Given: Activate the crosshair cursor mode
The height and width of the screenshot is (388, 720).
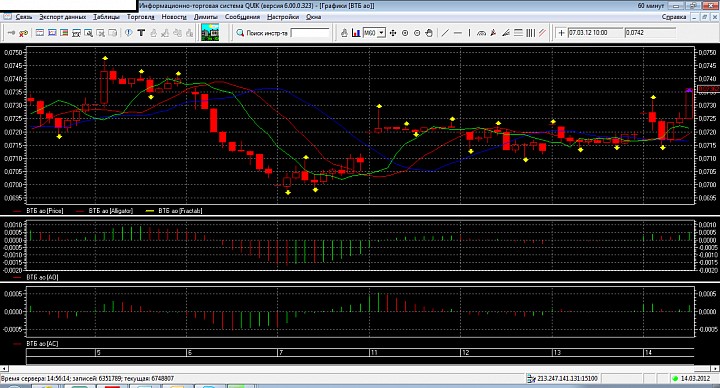Looking at the screenshot, I should click(561, 33).
